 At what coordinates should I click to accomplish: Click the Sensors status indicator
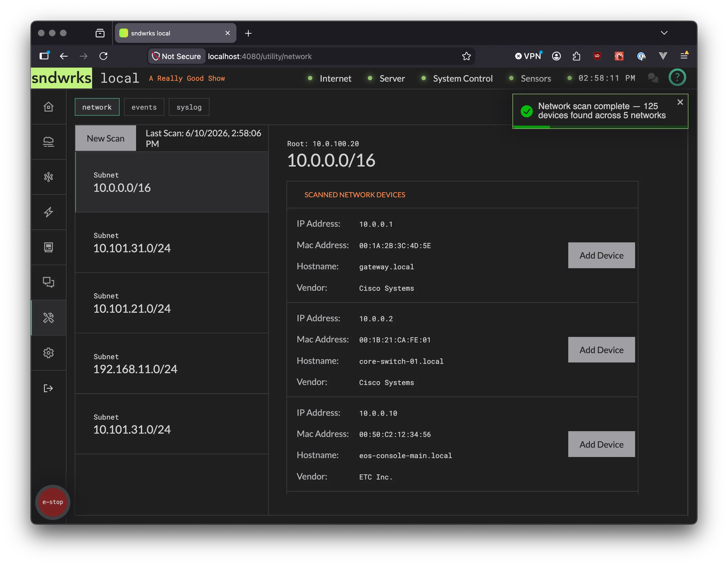530,78
